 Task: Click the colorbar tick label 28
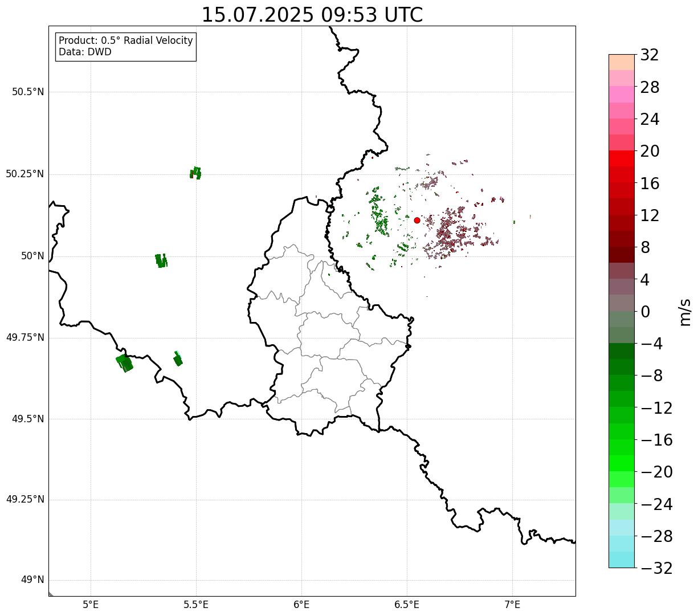coord(650,87)
